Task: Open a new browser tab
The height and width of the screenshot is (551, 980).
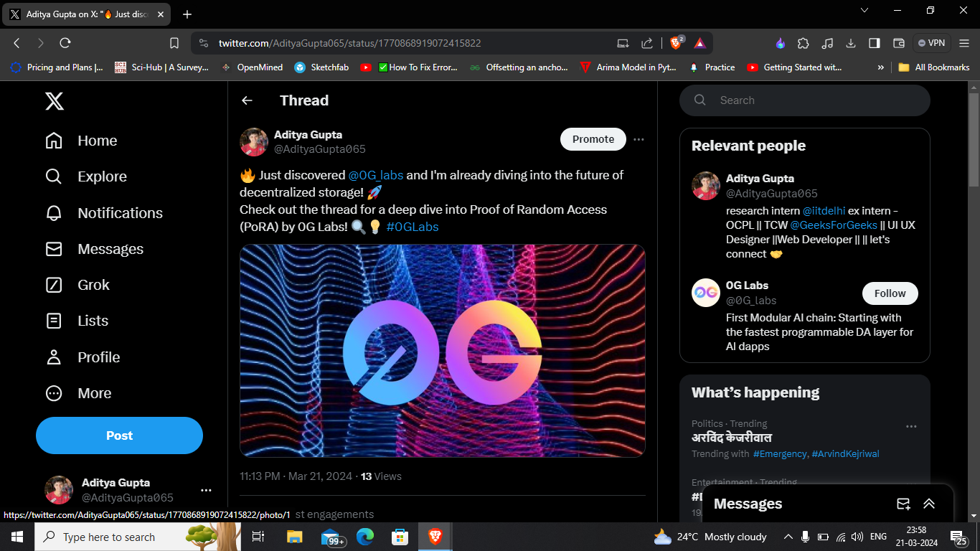Action: click(x=187, y=14)
